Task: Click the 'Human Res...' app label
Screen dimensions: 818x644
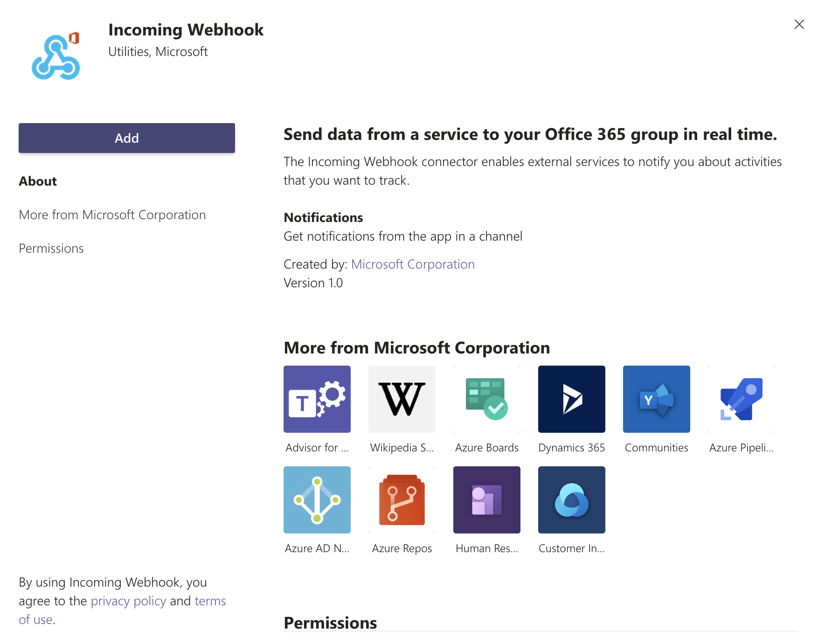Action: point(487,548)
